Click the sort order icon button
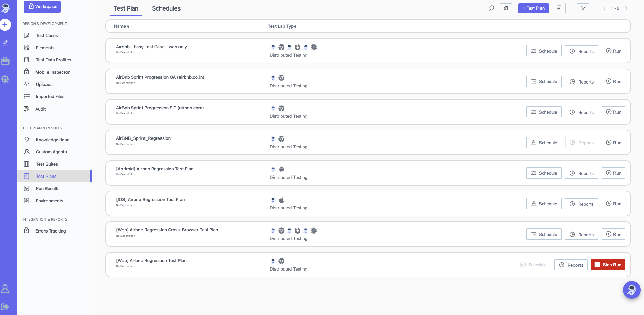This screenshot has width=644, height=315. (559, 8)
